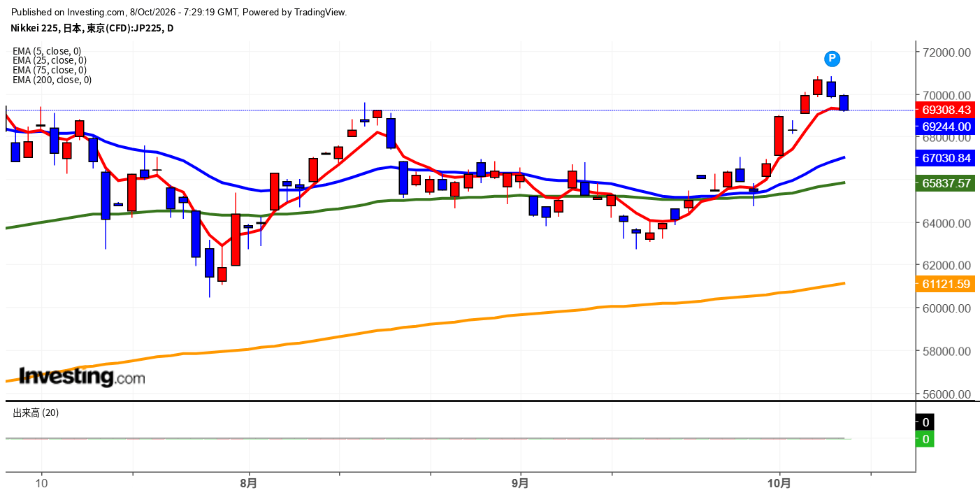Viewport: 980px width, 495px height.
Task: Click the 'Published on Investing.com' header line
Action: [179, 12]
